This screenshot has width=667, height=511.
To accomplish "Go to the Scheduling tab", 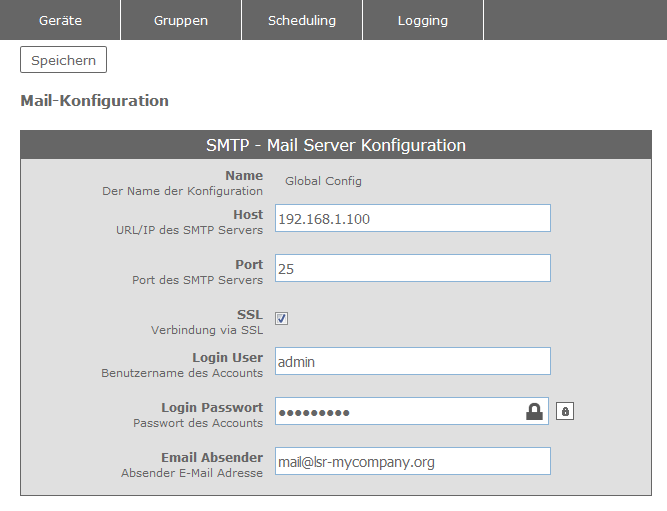I will click(x=302, y=20).
